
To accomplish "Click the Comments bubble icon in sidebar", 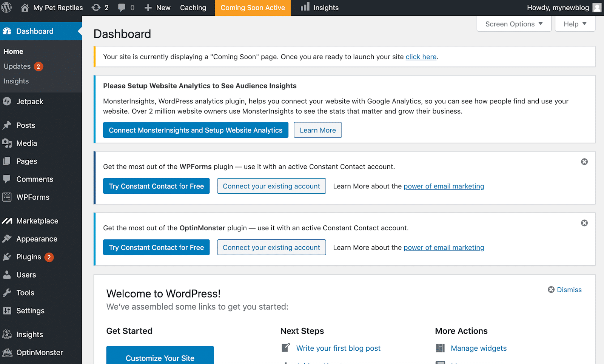I will (x=7, y=179).
